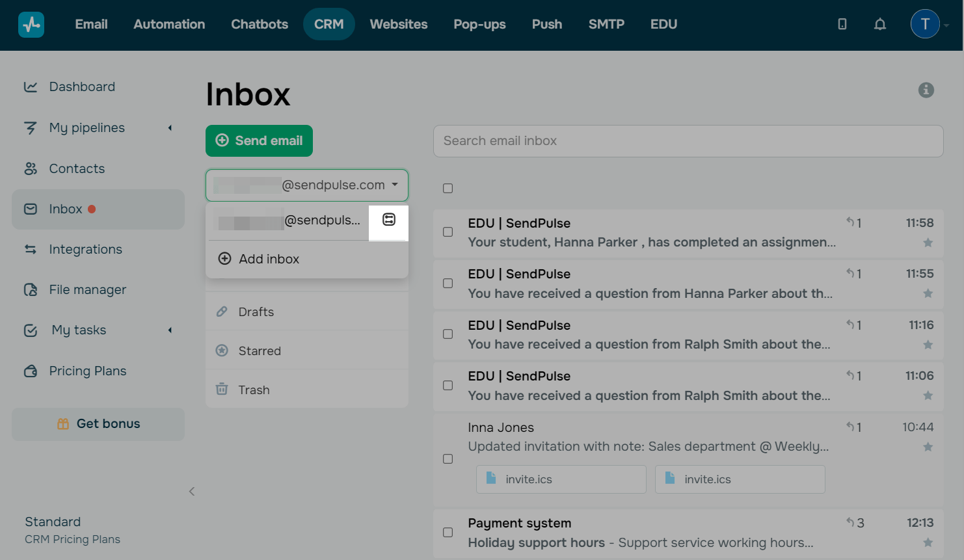
Task: Open the Automation top menu
Action: (169, 25)
